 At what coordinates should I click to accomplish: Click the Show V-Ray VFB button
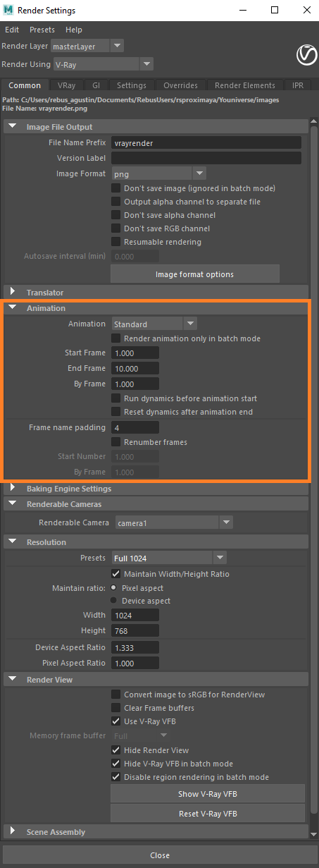(x=208, y=794)
